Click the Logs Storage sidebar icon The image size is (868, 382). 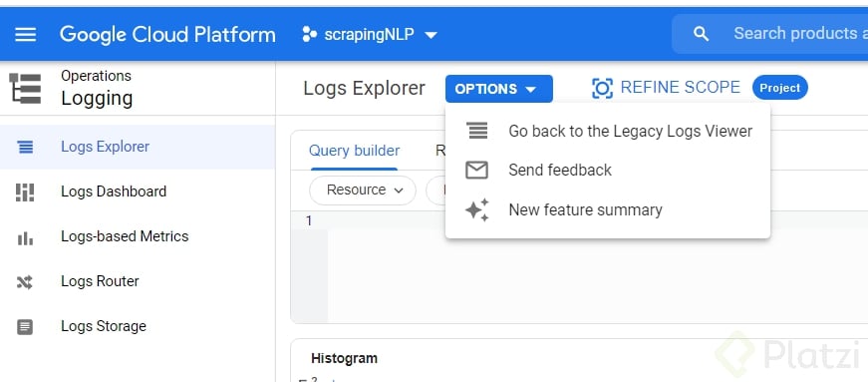point(25,327)
